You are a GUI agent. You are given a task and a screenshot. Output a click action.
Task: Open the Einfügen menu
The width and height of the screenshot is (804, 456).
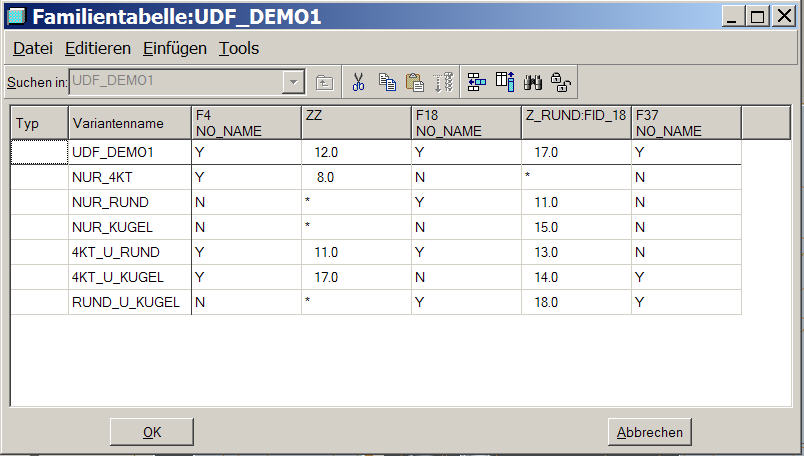[175, 48]
